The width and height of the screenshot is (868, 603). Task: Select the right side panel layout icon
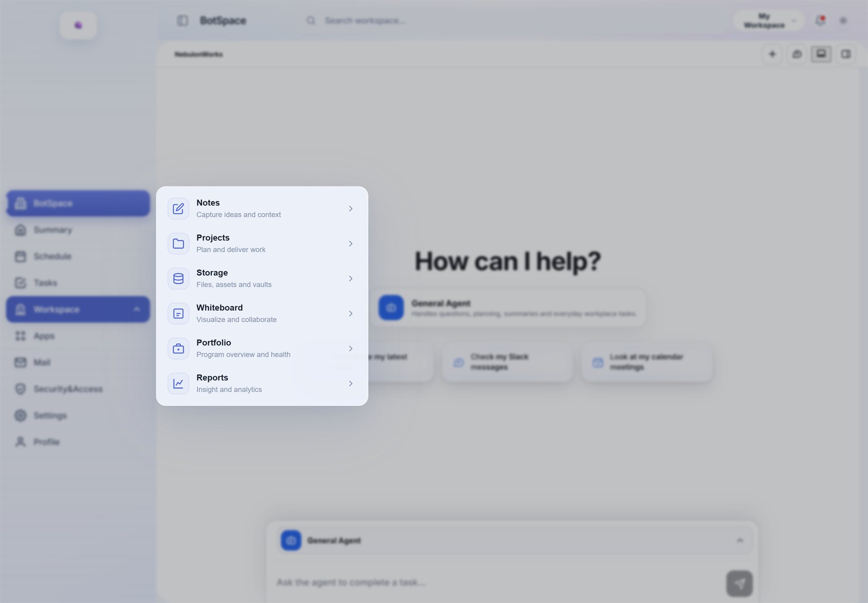point(845,54)
